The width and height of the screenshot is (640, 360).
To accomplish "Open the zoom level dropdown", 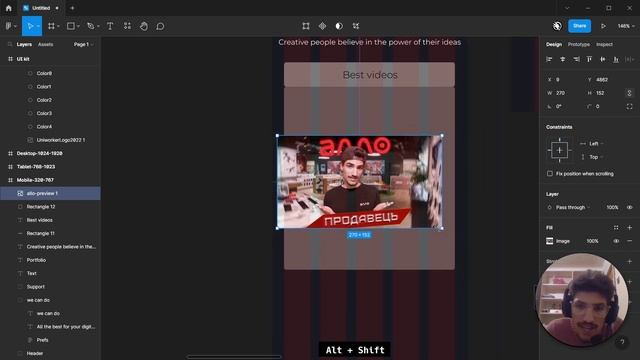I will (626, 26).
